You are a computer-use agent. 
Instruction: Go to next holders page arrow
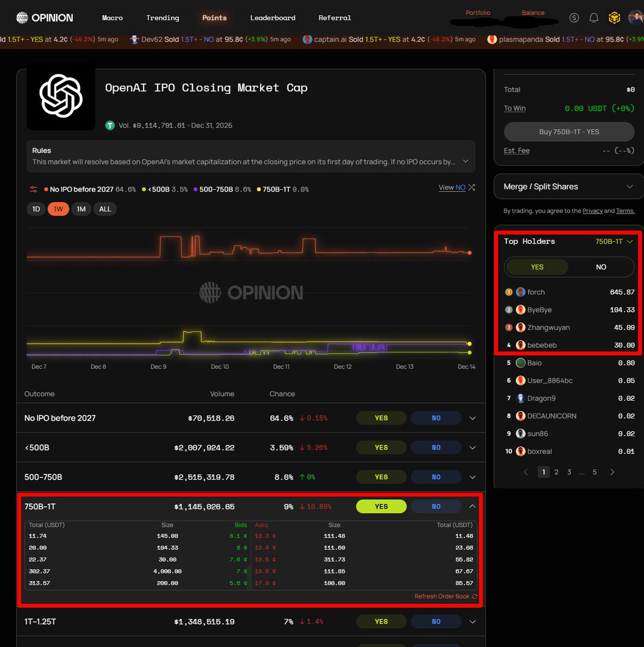click(x=612, y=472)
